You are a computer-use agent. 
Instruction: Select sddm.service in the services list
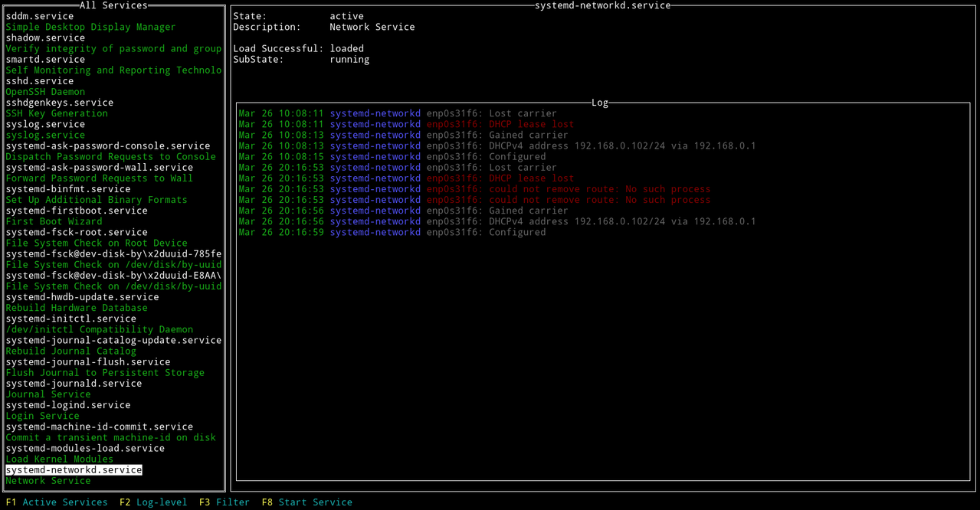(40, 16)
